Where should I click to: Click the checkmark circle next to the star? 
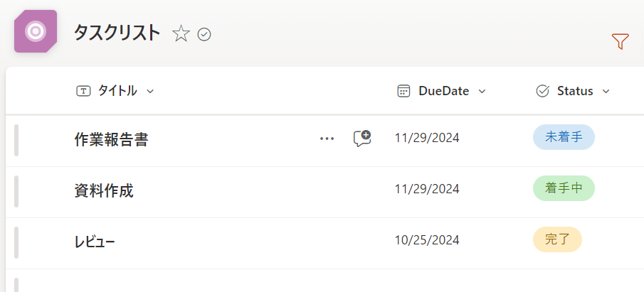(x=204, y=34)
